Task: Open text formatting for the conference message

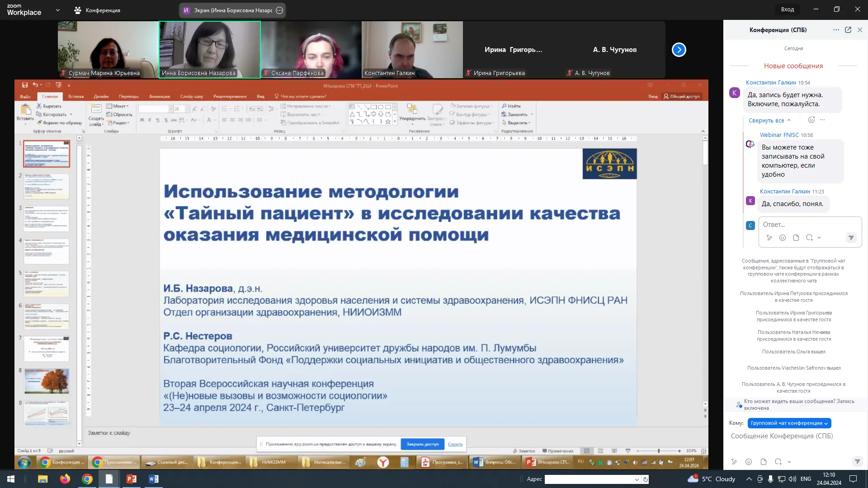Action: coord(734,462)
